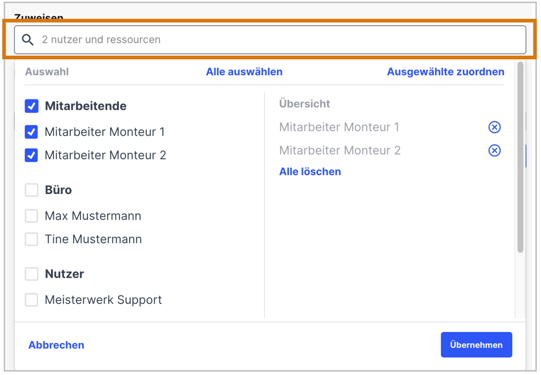Click Alle löschen link
The width and height of the screenshot is (541, 375).
[310, 171]
